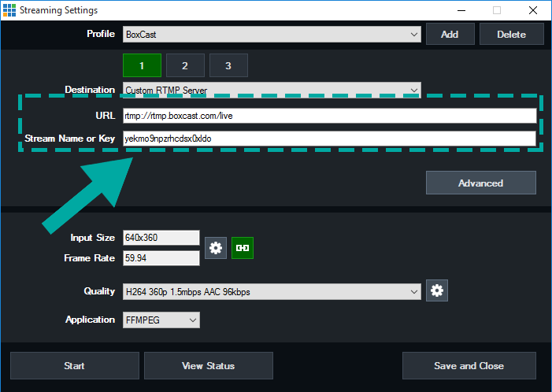Click the Frame Rate field showing 59.94

(161, 258)
